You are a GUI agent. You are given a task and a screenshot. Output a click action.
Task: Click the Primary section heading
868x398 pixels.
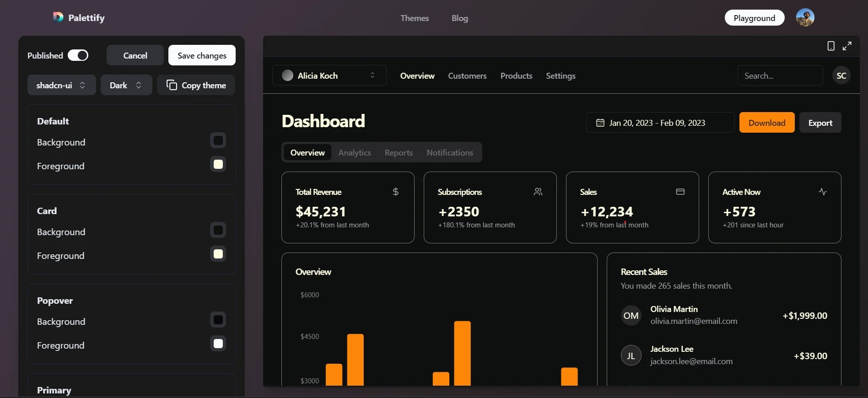click(54, 390)
